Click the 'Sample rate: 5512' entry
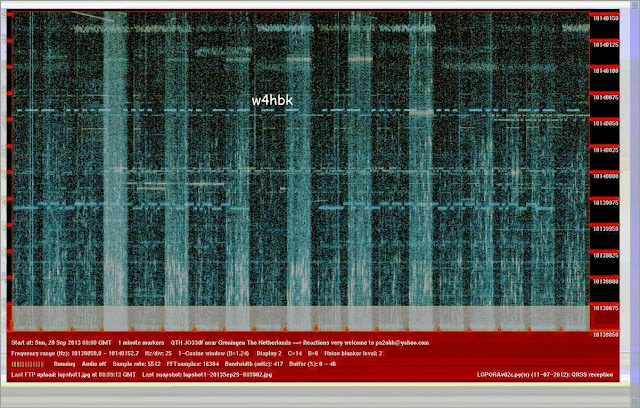Screen dimensions: 640x408 (137, 364)
